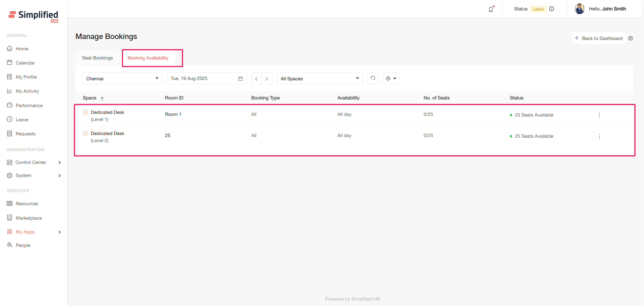Viewport: 644px width, 306px height.
Task: Open the All Spaces filter dropdown
Action: tap(319, 79)
